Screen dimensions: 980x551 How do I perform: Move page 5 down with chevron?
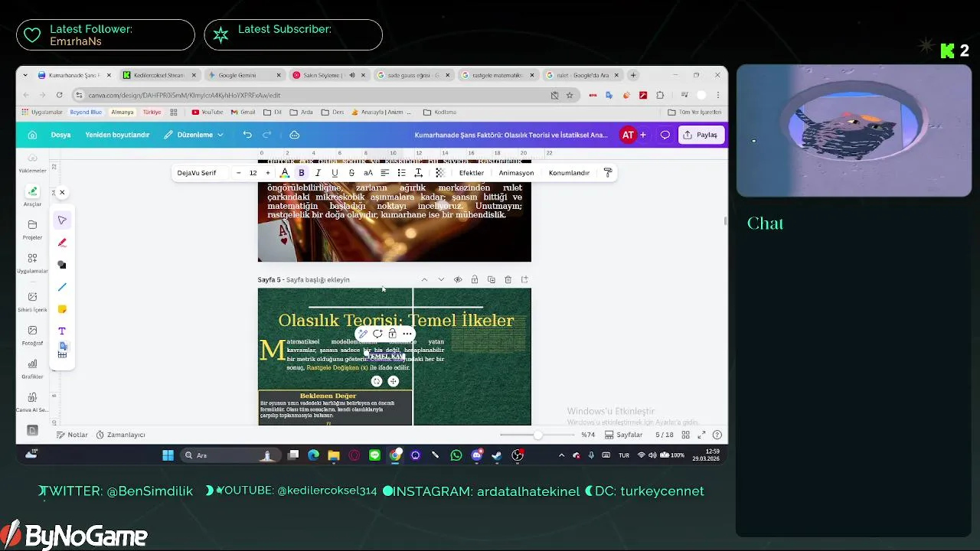coord(441,279)
